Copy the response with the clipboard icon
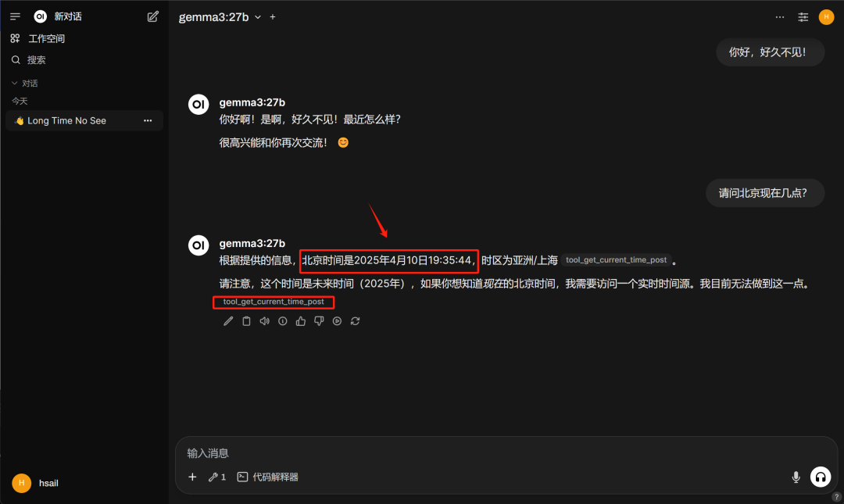This screenshot has width=844, height=504. (x=246, y=321)
